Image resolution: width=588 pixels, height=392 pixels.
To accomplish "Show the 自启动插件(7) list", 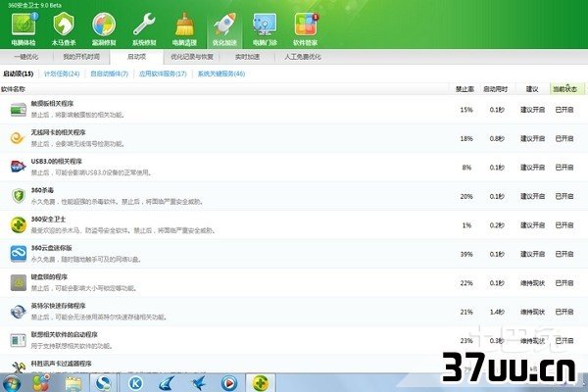I will tap(109, 73).
